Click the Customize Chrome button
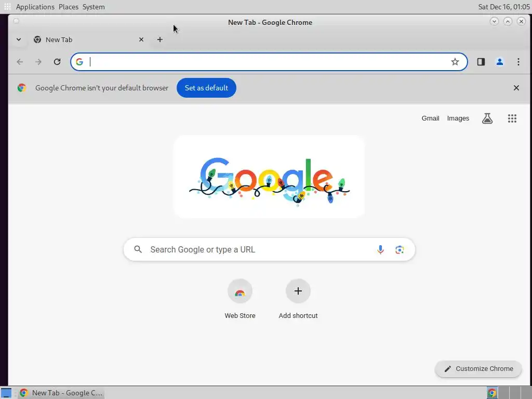532x399 pixels. pos(478,369)
